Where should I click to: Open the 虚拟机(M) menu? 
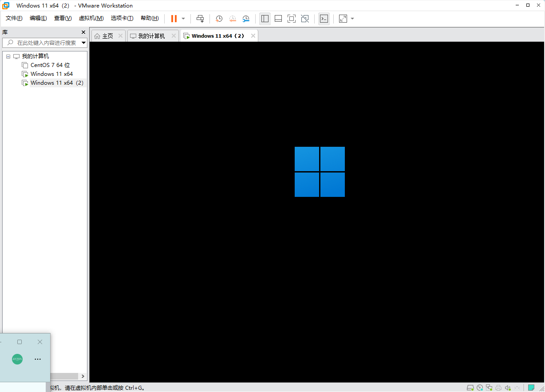click(91, 18)
